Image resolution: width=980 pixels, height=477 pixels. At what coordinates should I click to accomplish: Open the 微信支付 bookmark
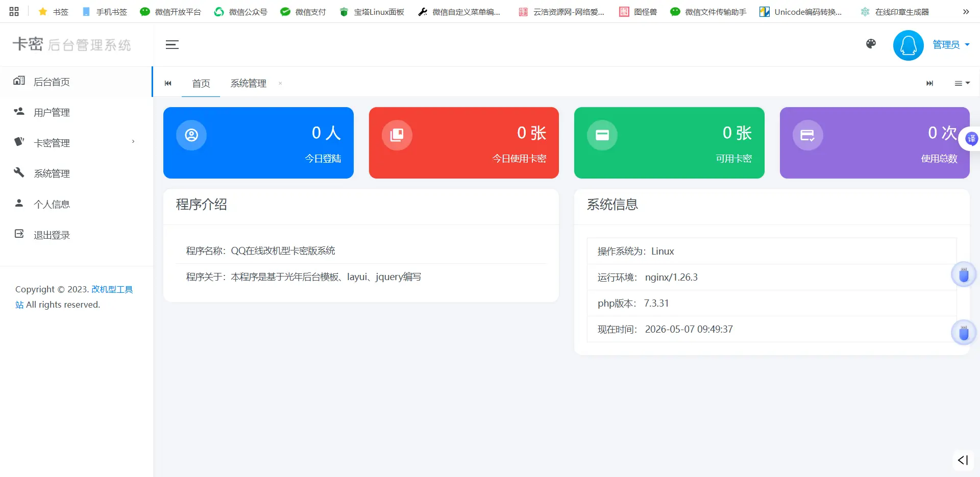pyautogui.click(x=303, y=12)
